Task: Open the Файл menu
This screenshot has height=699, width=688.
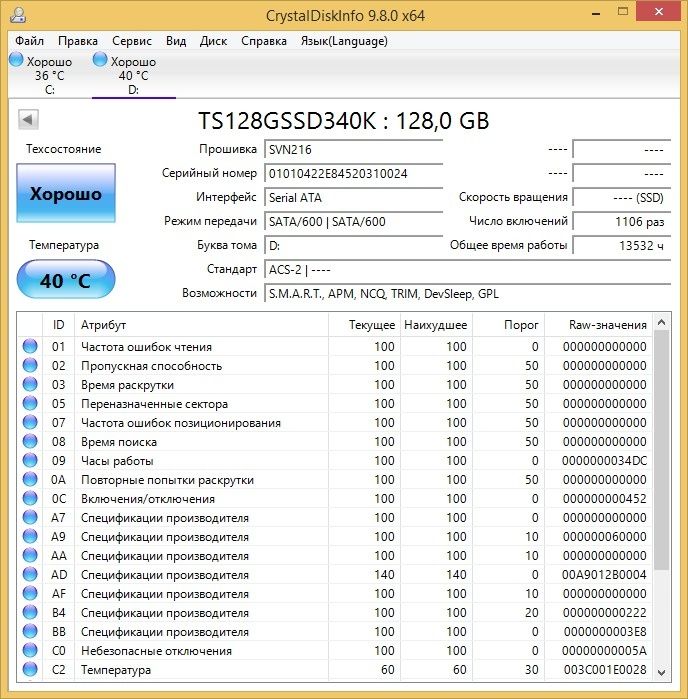Action: pyautogui.click(x=29, y=41)
